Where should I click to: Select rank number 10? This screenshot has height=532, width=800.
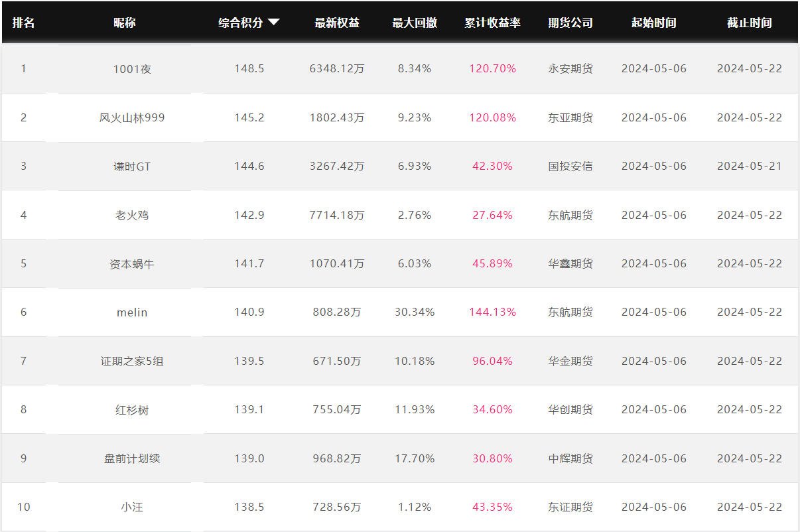point(24,507)
